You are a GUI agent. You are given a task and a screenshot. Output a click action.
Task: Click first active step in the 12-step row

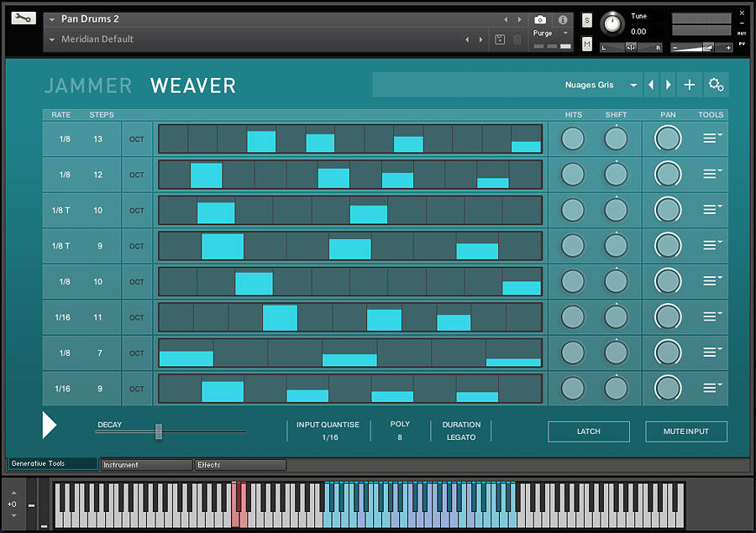(207, 175)
